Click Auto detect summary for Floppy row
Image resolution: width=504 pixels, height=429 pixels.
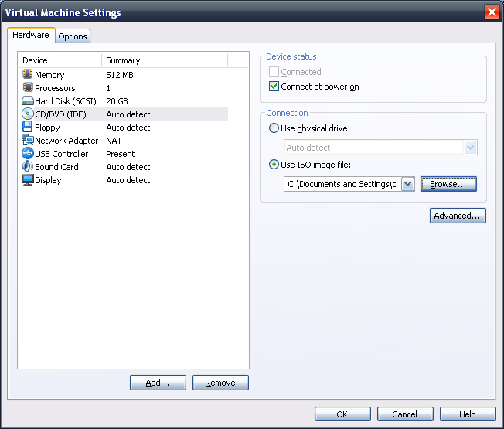tap(128, 128)
